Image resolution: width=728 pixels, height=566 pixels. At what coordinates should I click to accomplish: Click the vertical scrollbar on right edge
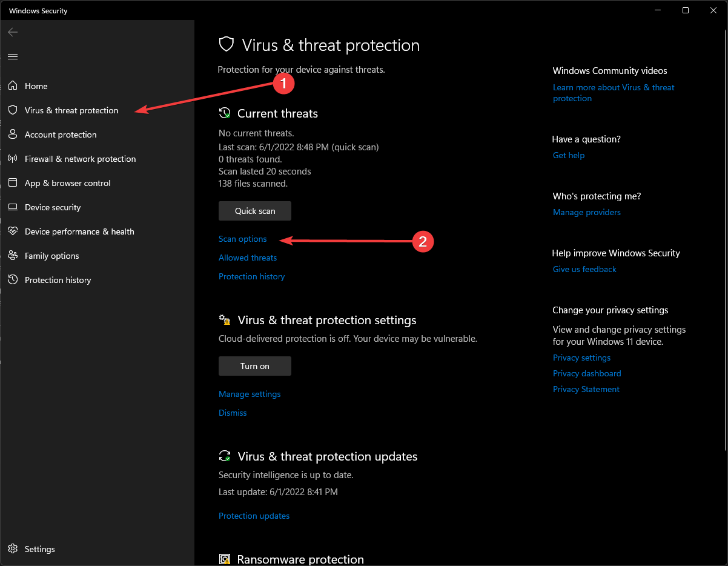(x=724, y=242)
